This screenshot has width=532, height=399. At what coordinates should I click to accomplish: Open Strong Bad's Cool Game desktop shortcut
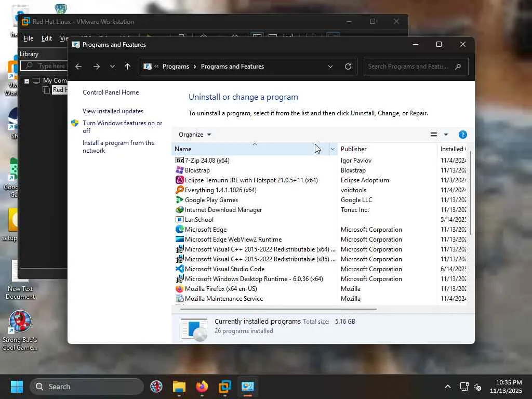tap(20, 331)
